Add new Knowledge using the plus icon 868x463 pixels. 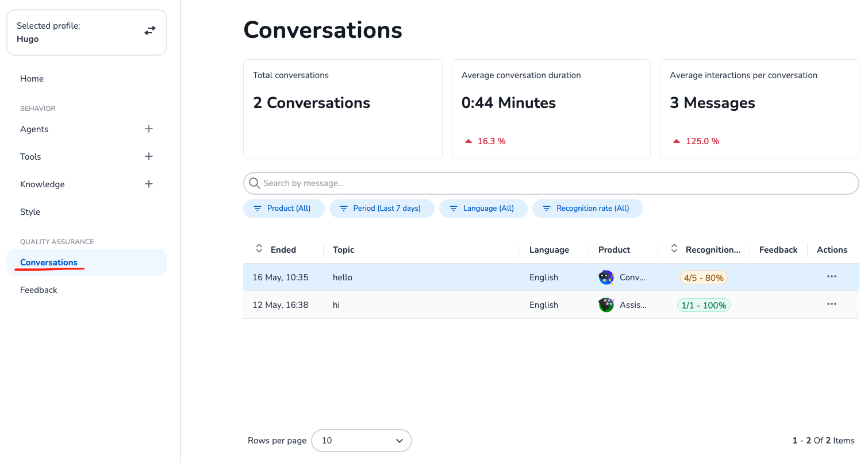pyautogui.click(x=149, y=184)
